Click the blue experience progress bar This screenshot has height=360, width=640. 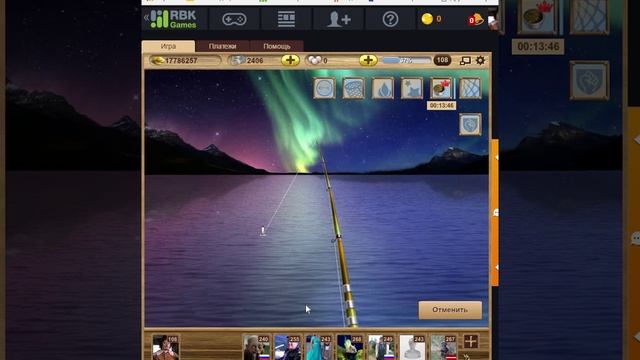click(x=407, y=60)
